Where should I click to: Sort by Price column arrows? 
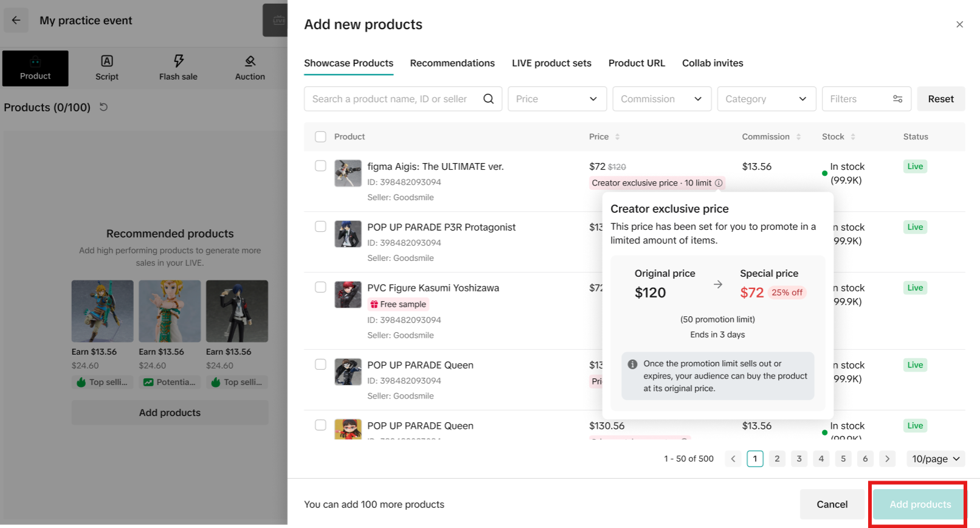617,137
